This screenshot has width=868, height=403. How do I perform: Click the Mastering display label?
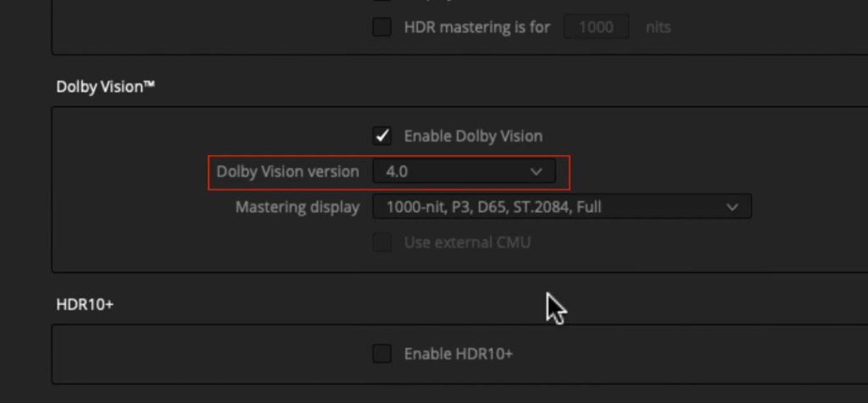pos(298,207)
